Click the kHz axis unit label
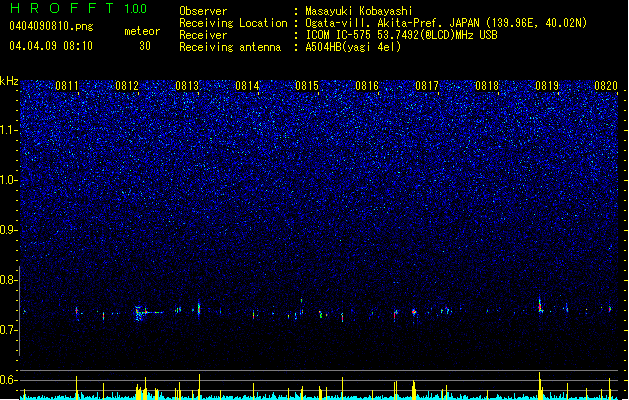The image size is (629, 400). [x=9, y=81]
